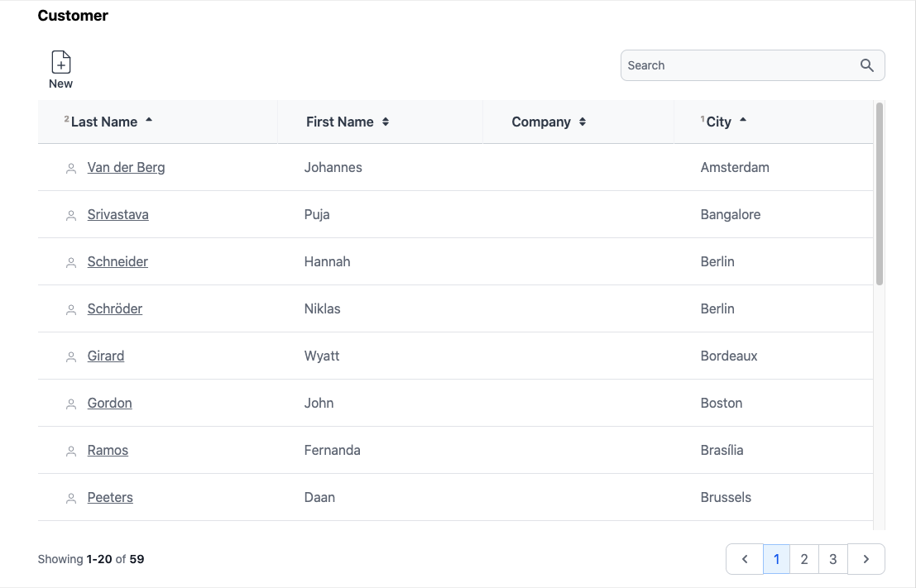The image size is (916, 588).
Task: Select the first name Wyatt
Action: (x=322, y=356)
